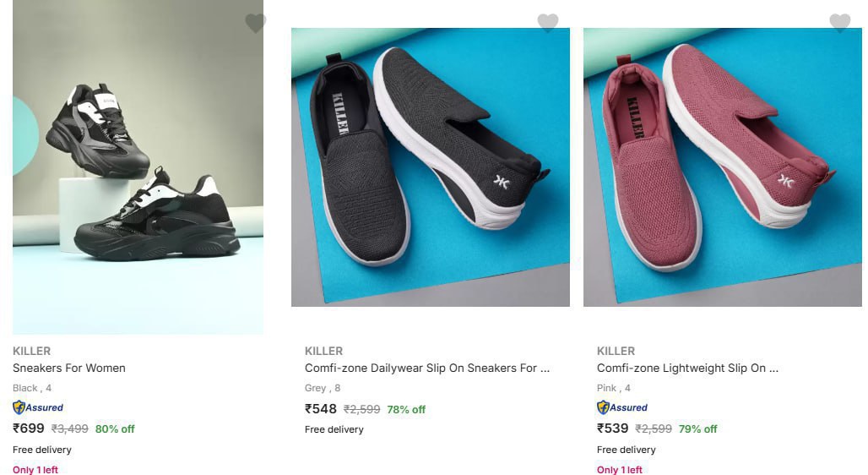Add pink slip-on sneakers to wishlist

coord(839,23)
